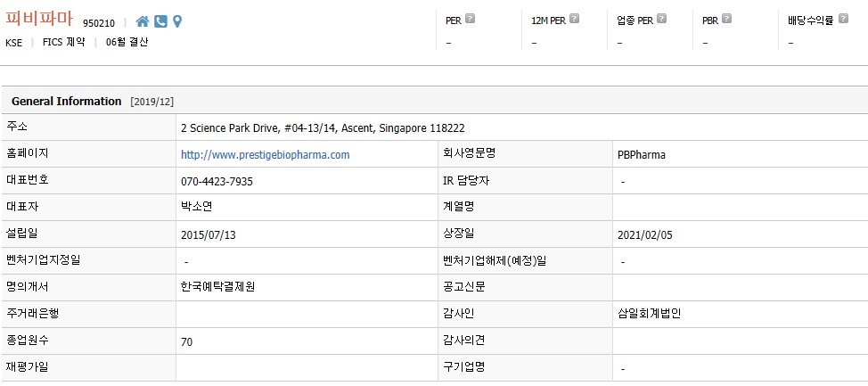The image size is (868, 386).
Task: Select the English name PBPharma
Action: 642,155
